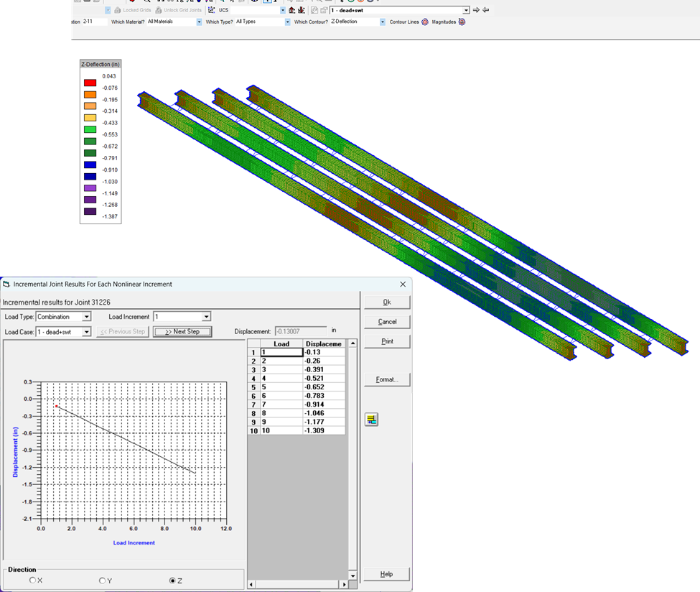Open the Which Contour dropdown

pos(383,22)
